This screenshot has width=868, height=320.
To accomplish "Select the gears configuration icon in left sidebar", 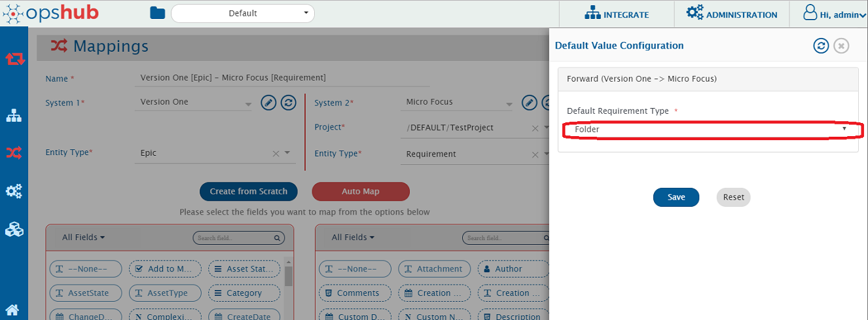I will click(x=14, y=192).
